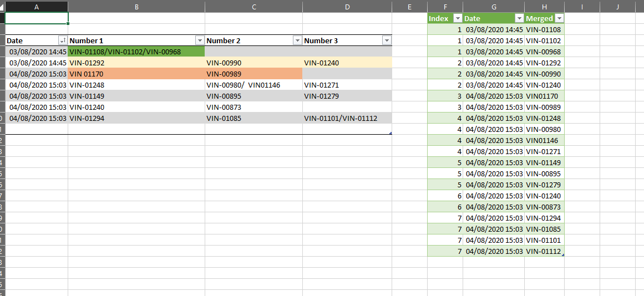This screenshot has height=296, width=644.
Task: Open the Number 1 filter dropdown
Action: click(x=200, y=40)
